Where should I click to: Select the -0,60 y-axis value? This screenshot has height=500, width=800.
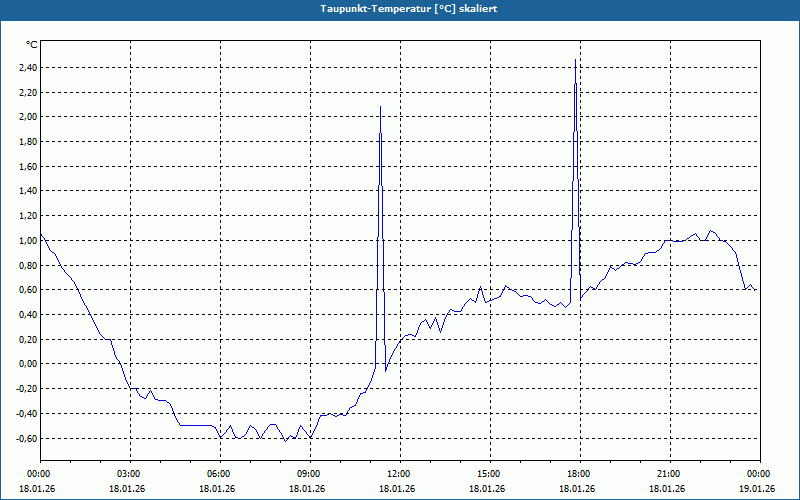[27, 438]
